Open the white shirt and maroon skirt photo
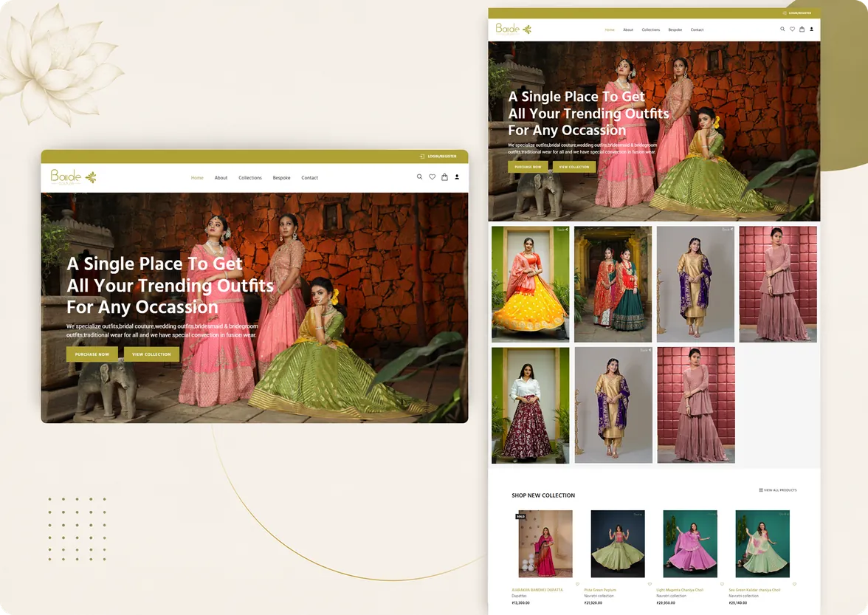 point(530,405)
